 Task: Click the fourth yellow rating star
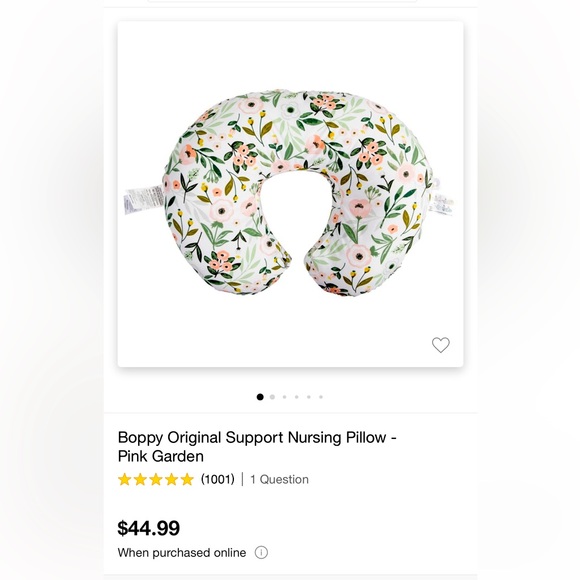pyautogui.click(x=172, y=479)
